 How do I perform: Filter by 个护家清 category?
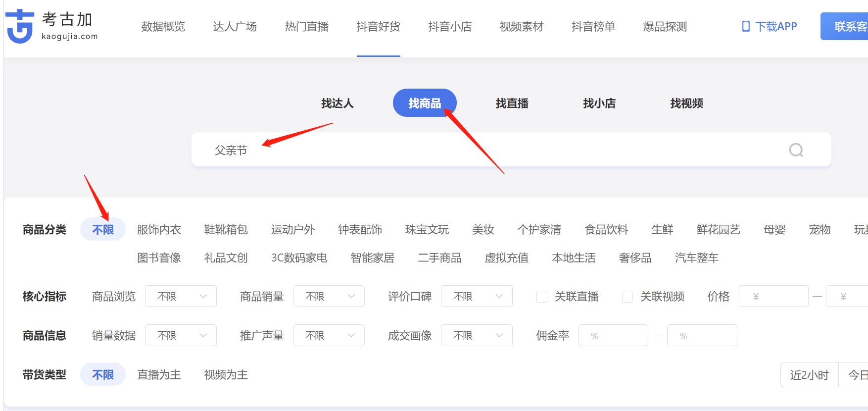click(x=539, y=229)
